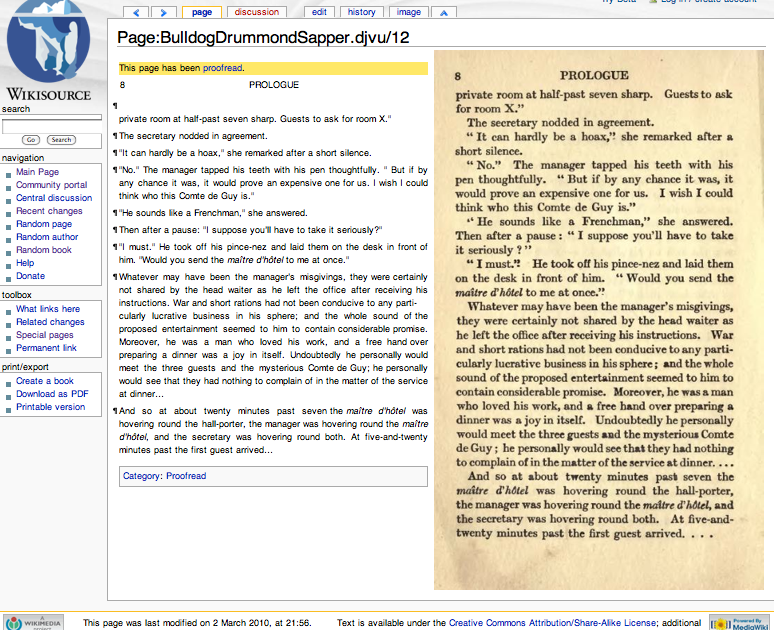Open Wikimedia project footer badge
The width and height of the screenshot is (774, 630).
point(34,622)
